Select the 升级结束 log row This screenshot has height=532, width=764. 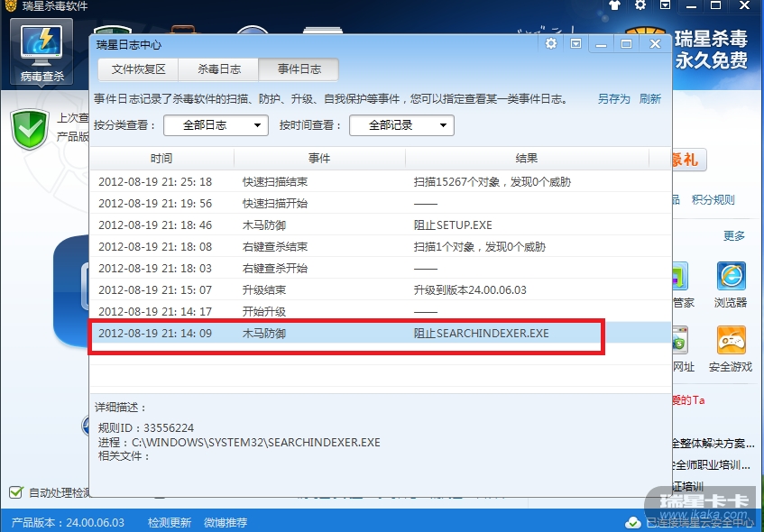pyautogui.click(x=380, y=289)
